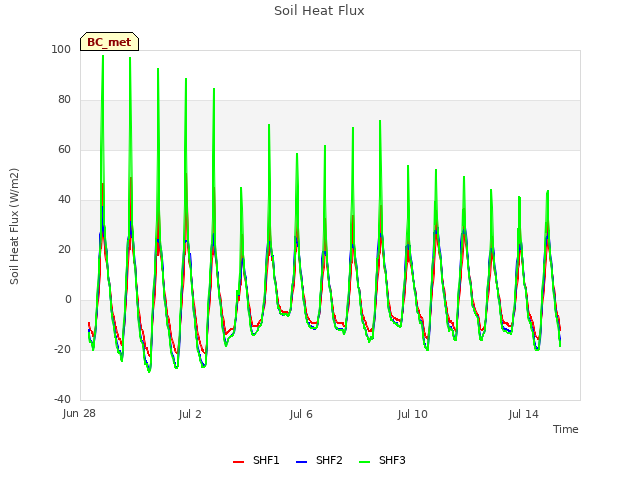Click the Jul 6 x-axis tick label
The image size is (640, 480).
[x=301, y=414]
